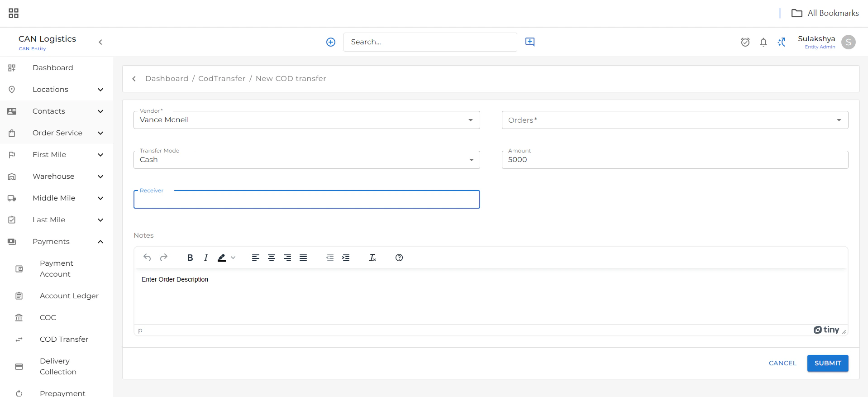
Task: Toggle italic formatting
Action: click(206, 258)
